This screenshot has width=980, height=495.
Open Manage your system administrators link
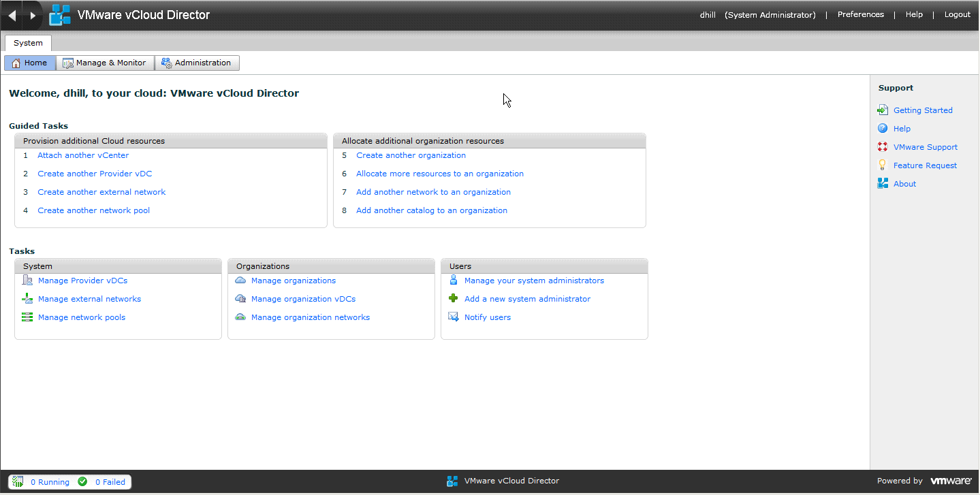(x=534, y=281)
